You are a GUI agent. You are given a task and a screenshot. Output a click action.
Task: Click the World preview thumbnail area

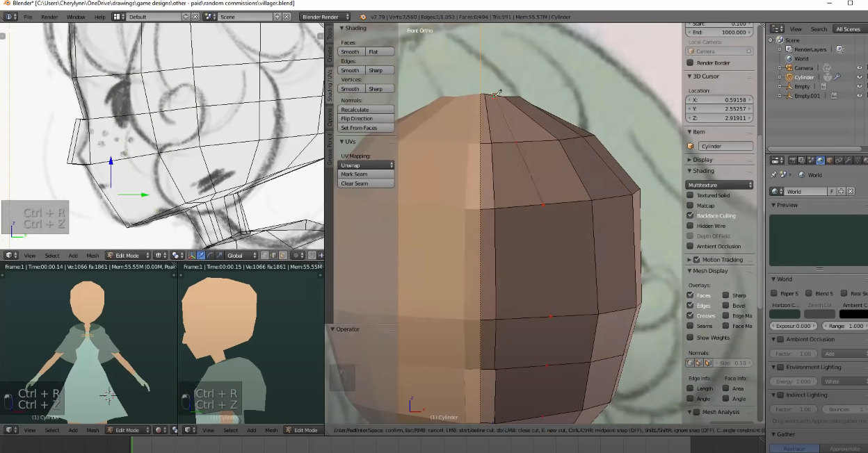point(818,240)
